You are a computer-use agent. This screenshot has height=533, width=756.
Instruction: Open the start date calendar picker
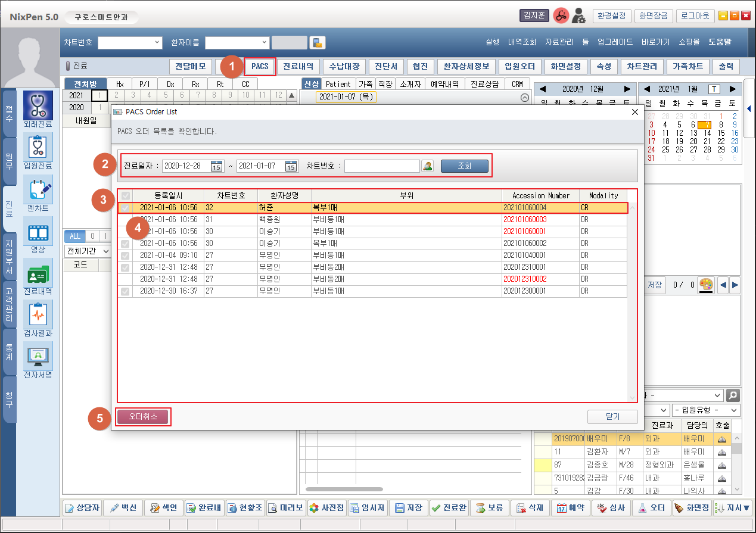click(x=216, y=166)
